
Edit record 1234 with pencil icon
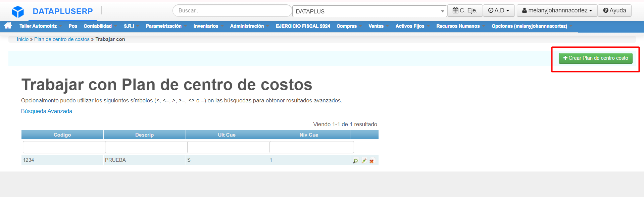pos(364,161)
